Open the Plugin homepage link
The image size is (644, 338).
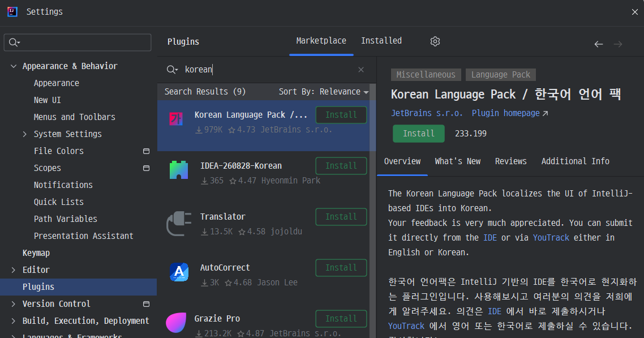(505, 113)
